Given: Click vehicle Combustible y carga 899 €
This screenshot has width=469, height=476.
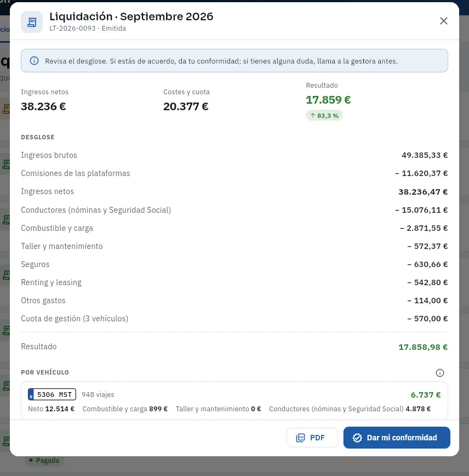Looking at the screenshot, I should tap(158, 409).
